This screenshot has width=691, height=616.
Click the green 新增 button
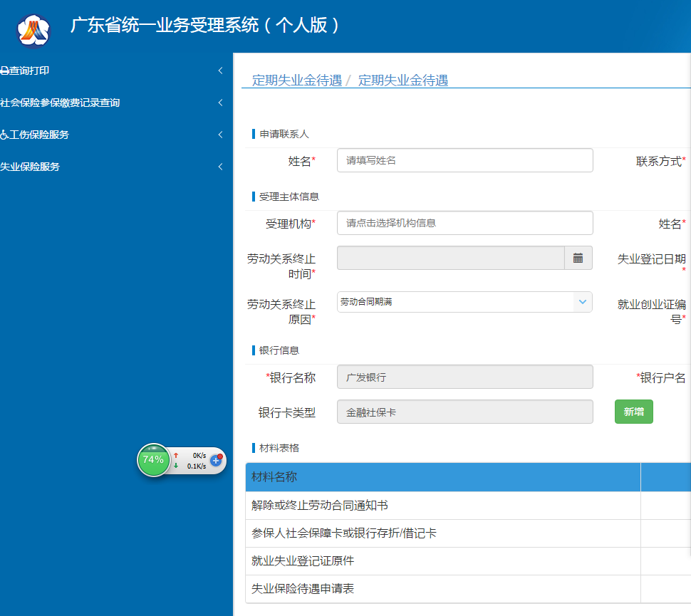(633, 412)
